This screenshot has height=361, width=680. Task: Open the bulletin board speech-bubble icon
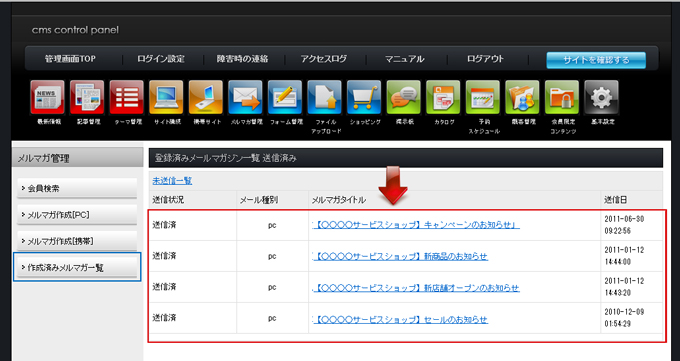coord(403,97)
